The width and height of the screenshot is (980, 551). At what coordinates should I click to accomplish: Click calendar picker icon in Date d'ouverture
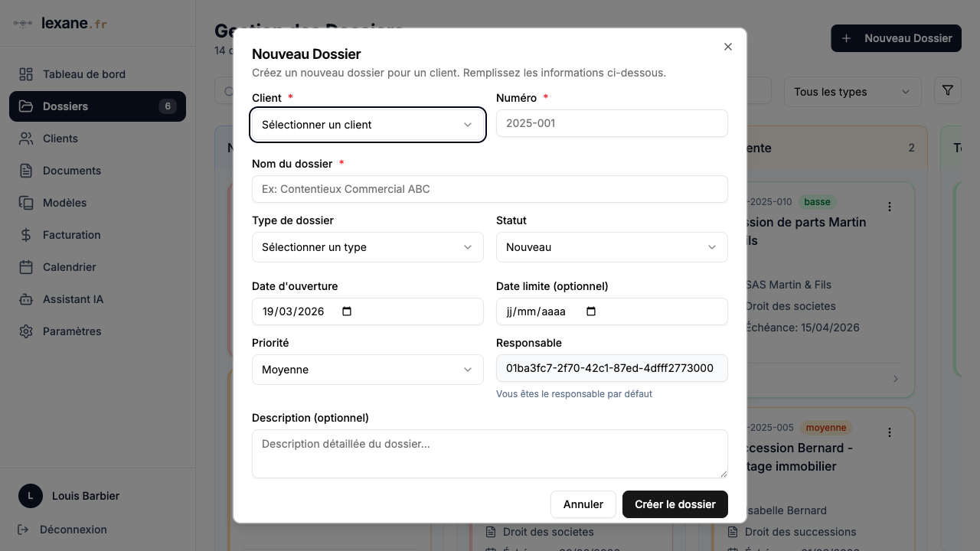tap(347, 311)
